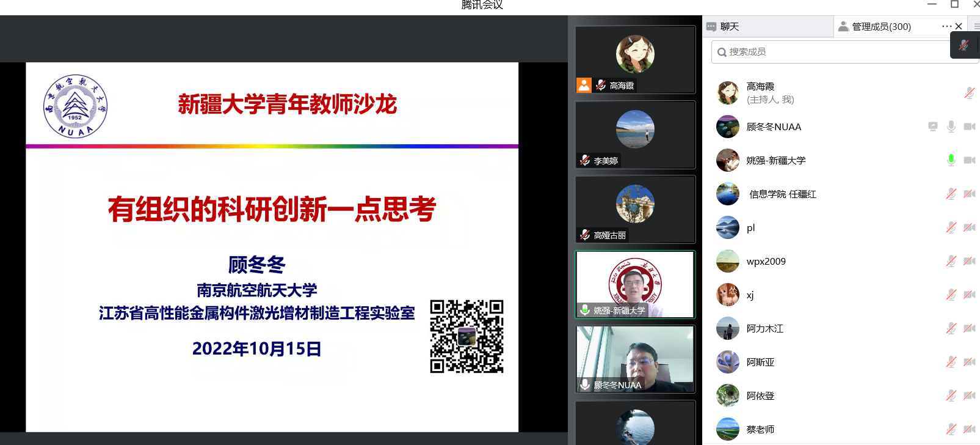Click the 阿依登 name in member list
Image resolution: width=980 pixels, height=445 pixels.
click(760, 395)
